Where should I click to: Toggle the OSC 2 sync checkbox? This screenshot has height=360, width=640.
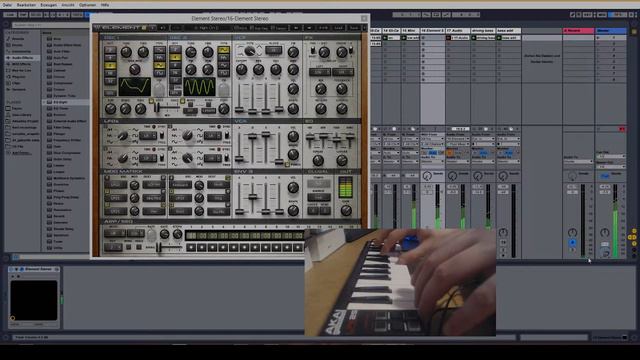(182, 101)
